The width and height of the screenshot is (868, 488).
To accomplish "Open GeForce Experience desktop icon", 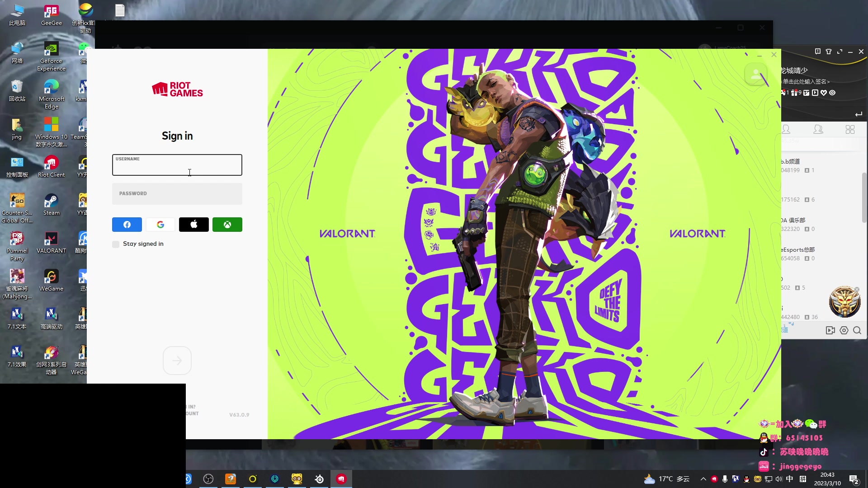I will (x=52, y=57).
